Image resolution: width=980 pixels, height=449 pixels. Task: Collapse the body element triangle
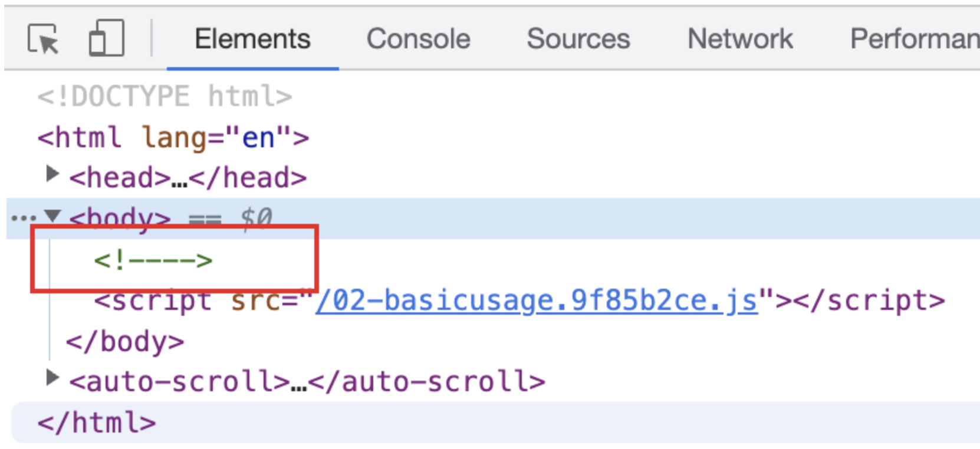pos(52,216)
